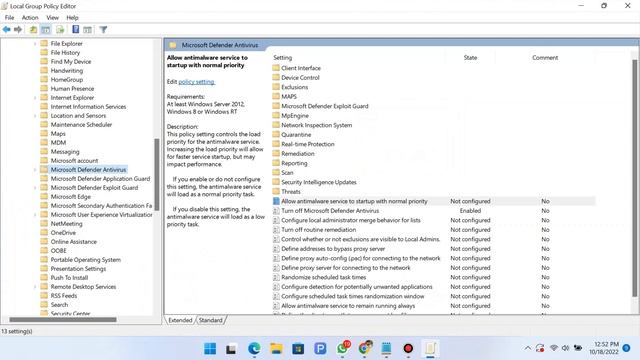Expand Microsoft User Experience Virtualization node

(35, 215)
